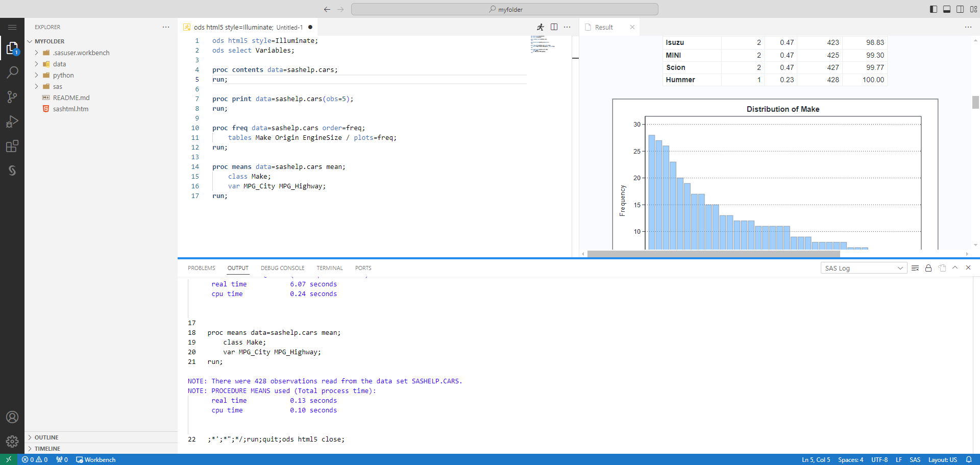The image size is (980, 465).
Task: Expand the data folder in Explorer
Action: [59, 64]
